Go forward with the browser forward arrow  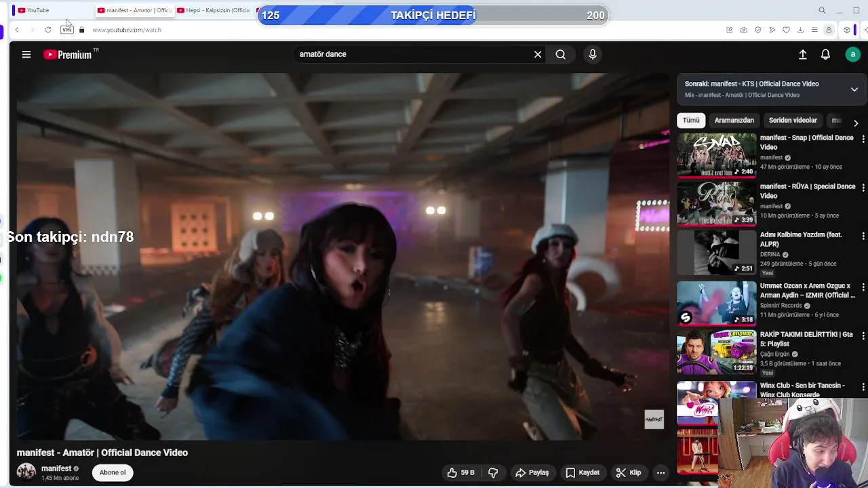32,30
